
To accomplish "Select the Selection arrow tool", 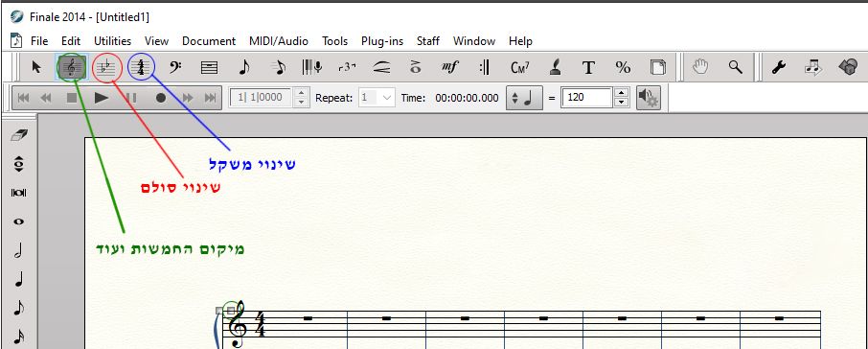I will [x=37, y=67].
